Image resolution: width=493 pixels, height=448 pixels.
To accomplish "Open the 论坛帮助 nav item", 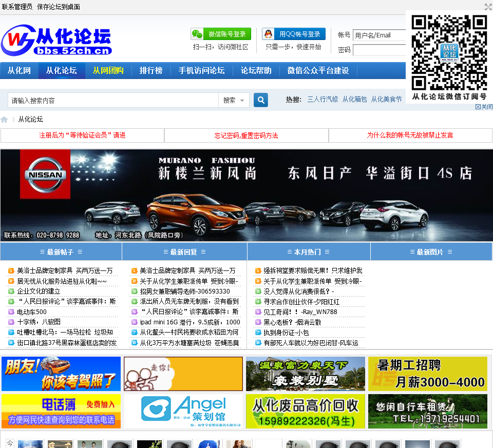I will [256, 70].
